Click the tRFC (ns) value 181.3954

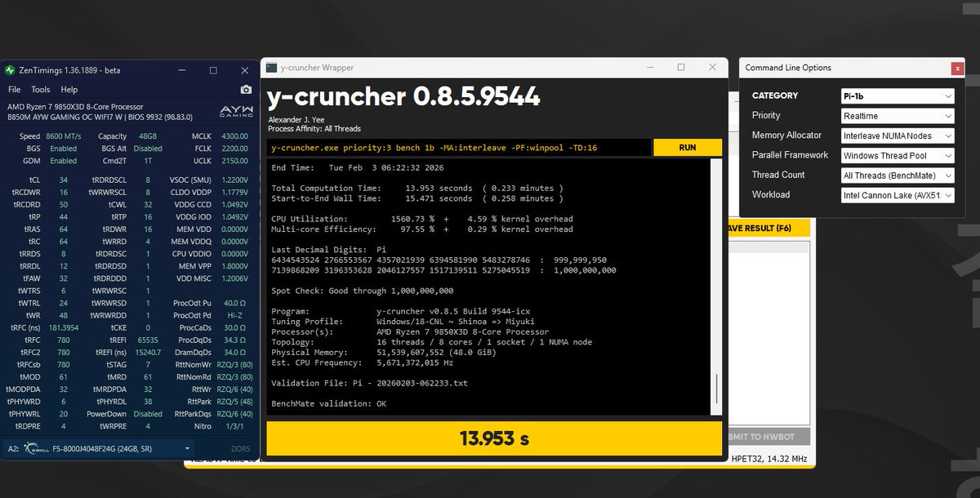tap(64, 327)
